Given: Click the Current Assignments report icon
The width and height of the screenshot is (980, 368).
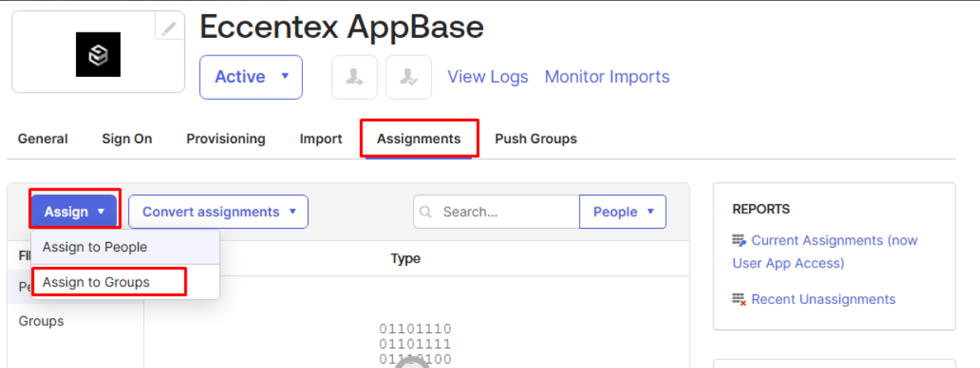Looking at the screenshot, I should tap(740, 240).
